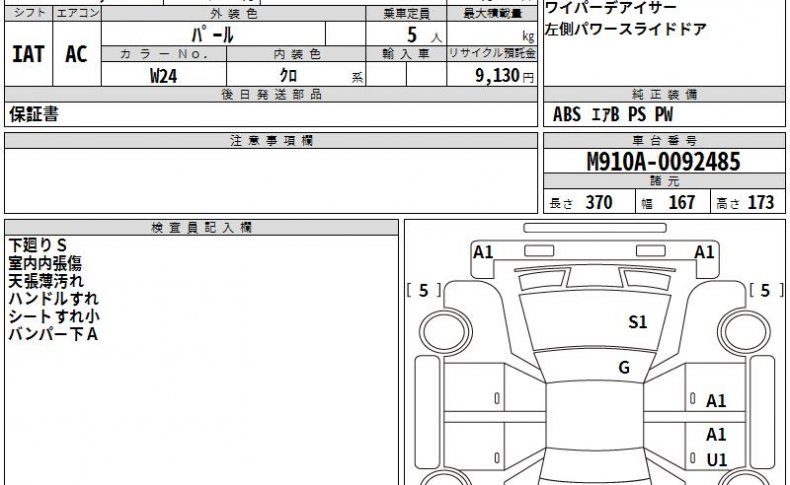This screenshot has width=790, height=485.
Task: Select inspector note 天張薄汚れ
Action: tap(46, 281)
